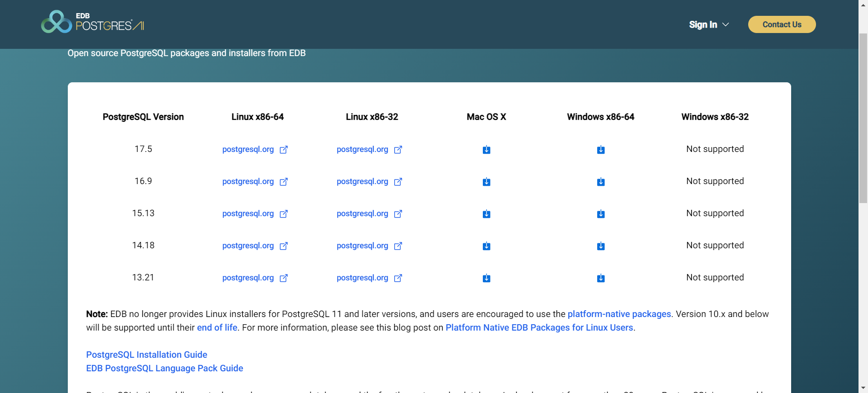Select Not supported text in 15.13 row
The width and height of the screenshot is (868, 393).
(x=715, y=213)
